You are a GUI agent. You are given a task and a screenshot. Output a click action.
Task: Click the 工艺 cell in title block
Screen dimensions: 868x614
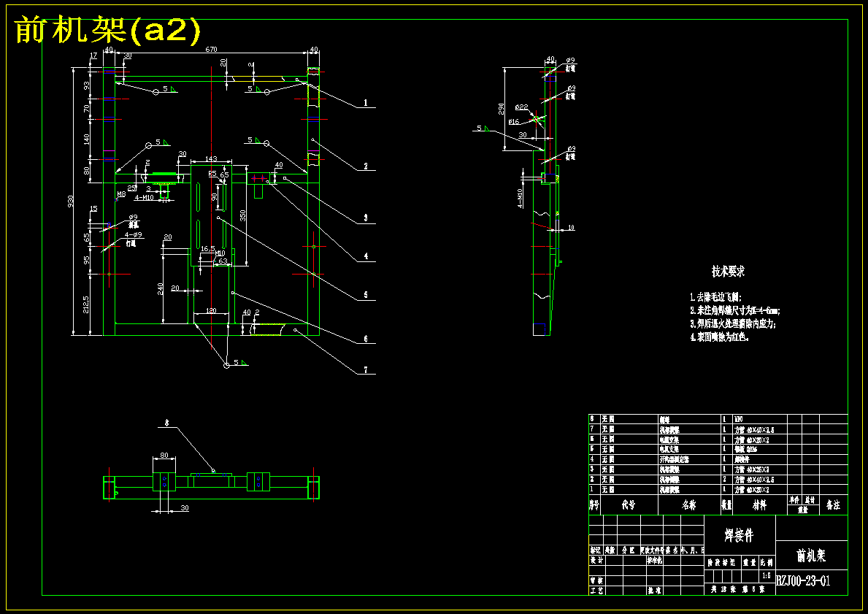[596, 591]
